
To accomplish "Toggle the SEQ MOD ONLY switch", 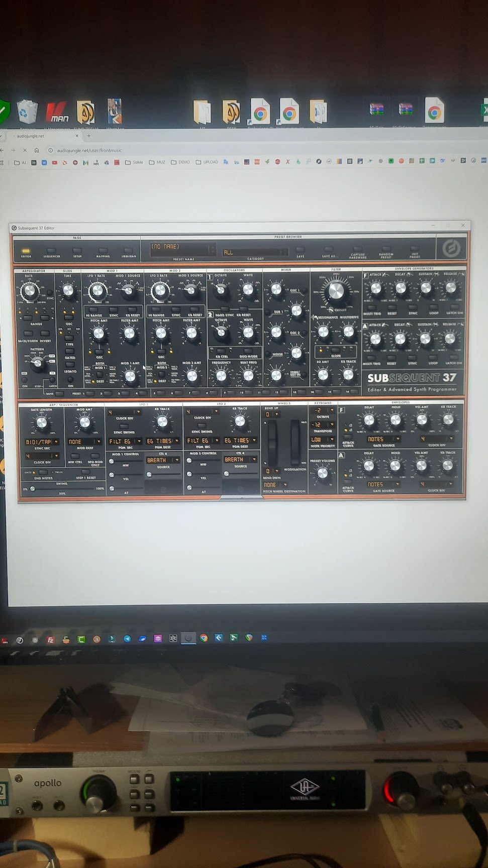I will (95, 456).
